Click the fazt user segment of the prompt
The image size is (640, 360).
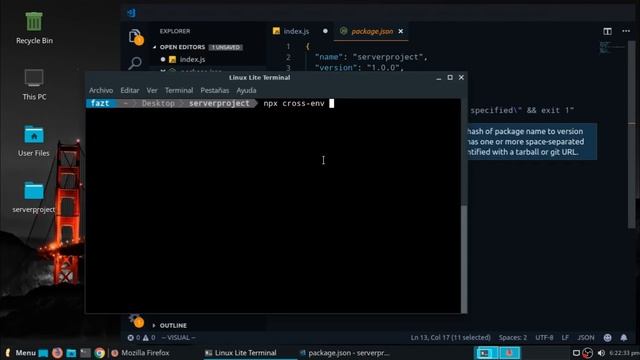[x=100, y=103]
